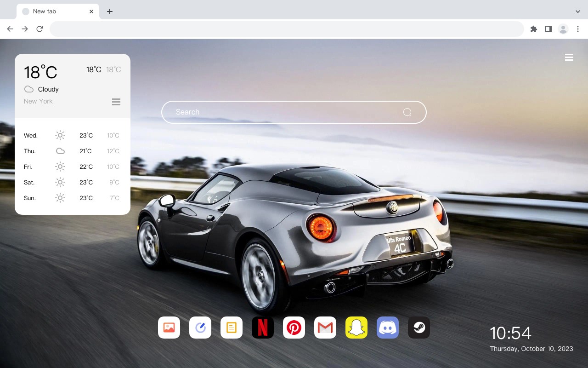Viewport: 588px width, 368px height.
Task: Open the Gmail shortcut
Action: 325,328
